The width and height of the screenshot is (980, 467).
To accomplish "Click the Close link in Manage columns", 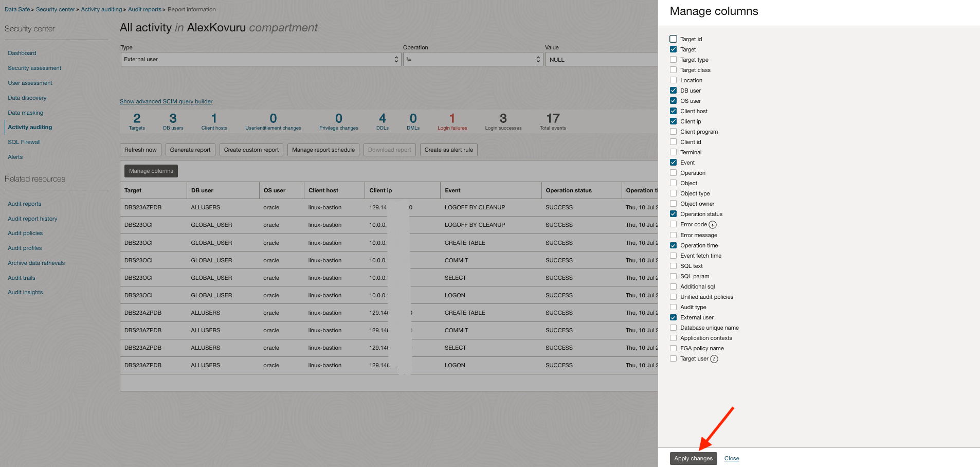I will point(731,458).
